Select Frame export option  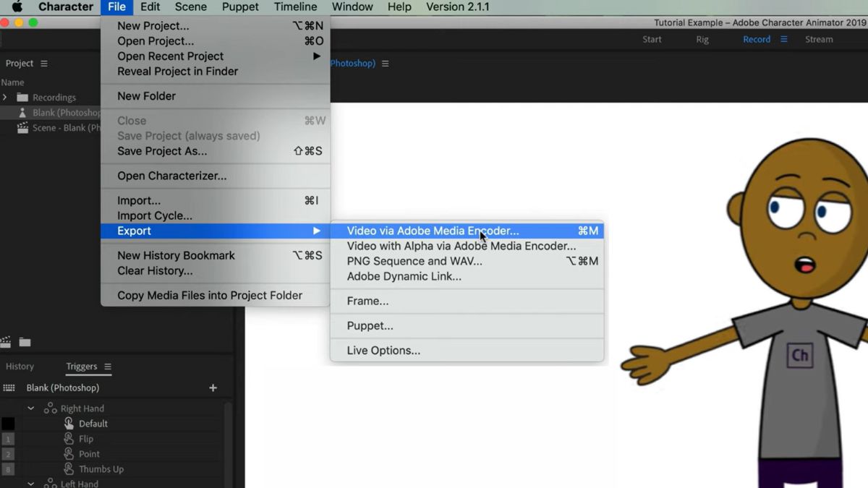(x=467, y=301)
